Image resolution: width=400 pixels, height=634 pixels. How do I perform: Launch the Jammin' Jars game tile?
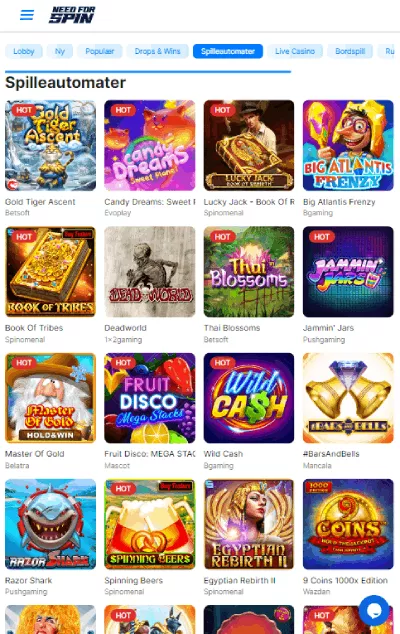click(x=348, y=272)
